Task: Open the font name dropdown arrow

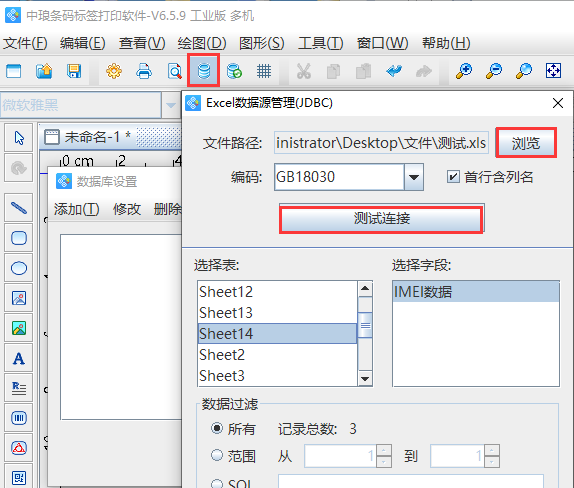Action: [171, 105]
